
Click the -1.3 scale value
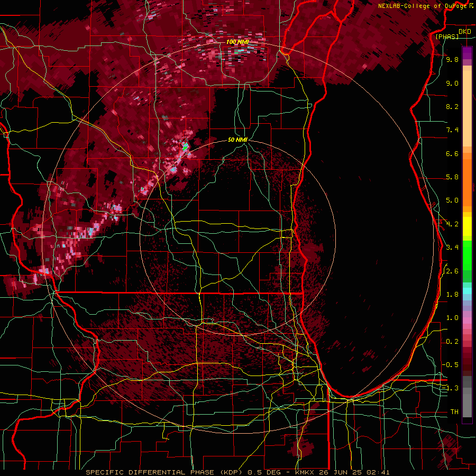point(451,388)
